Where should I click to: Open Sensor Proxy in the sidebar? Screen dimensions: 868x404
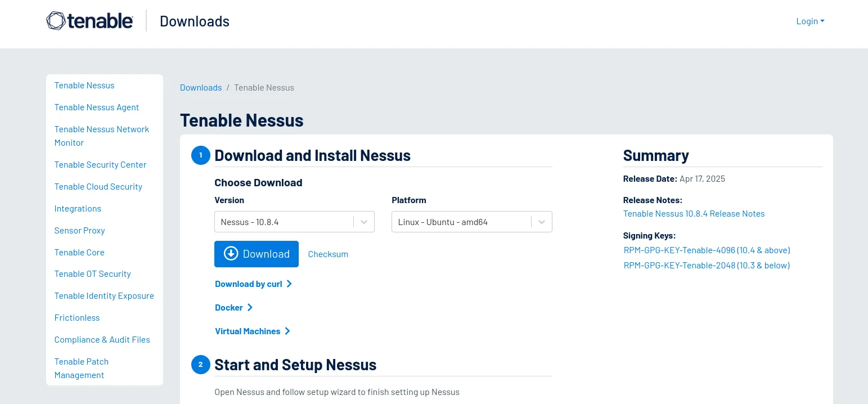[x=79, y=231]
